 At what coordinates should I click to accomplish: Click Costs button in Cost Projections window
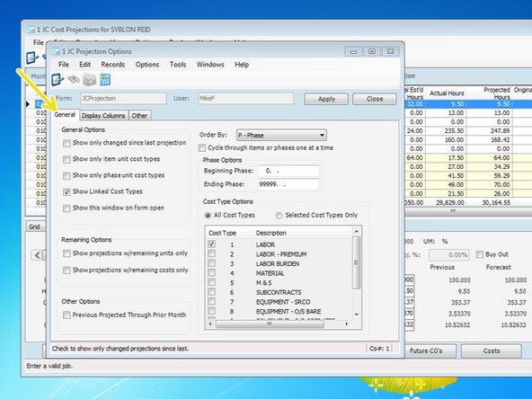(492, 350)
